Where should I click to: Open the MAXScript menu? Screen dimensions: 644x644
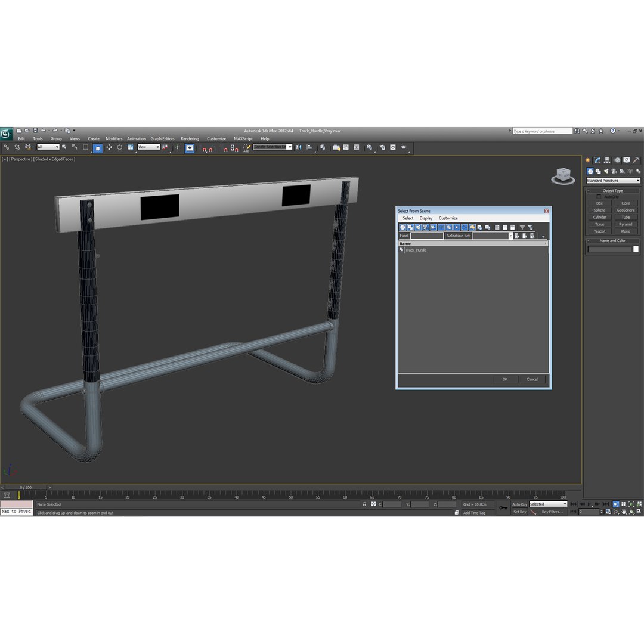(x=243, y=139)
